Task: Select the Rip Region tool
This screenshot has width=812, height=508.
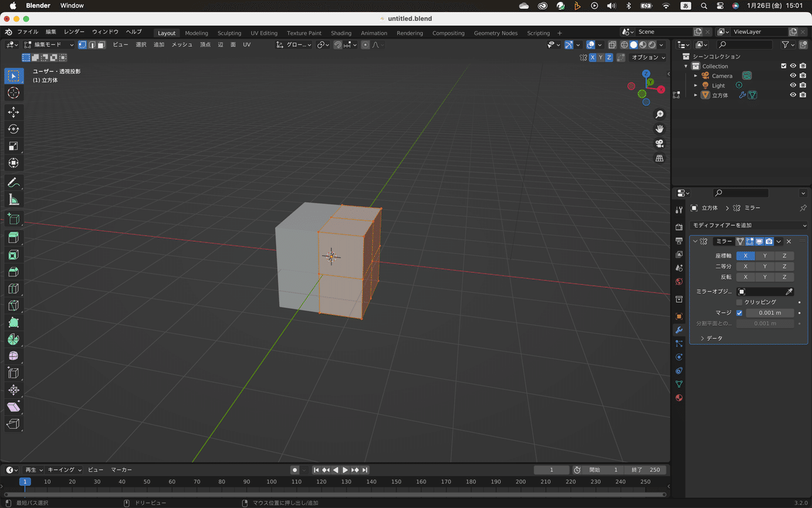Action: [x=14, y=424]
